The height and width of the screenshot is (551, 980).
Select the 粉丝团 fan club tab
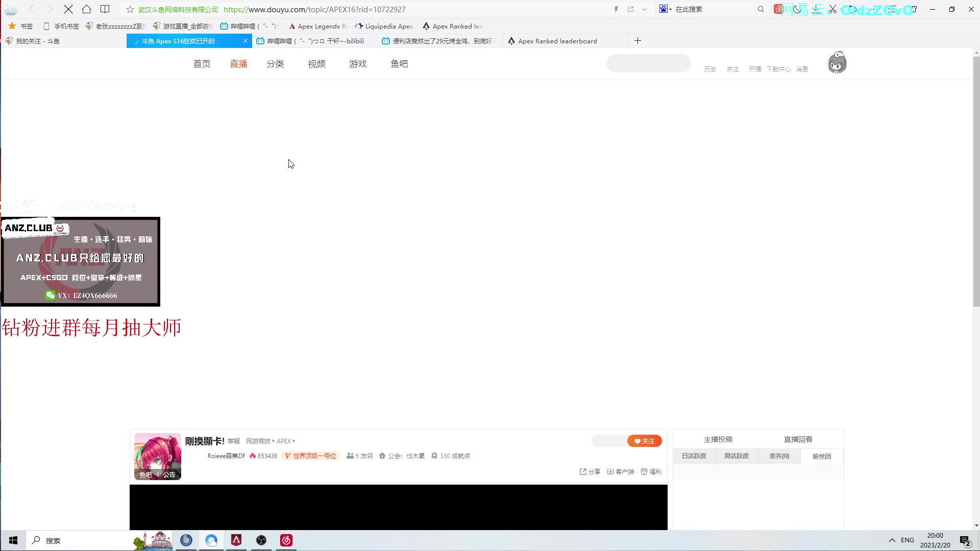pyautogui.click(x=822, y=456)
